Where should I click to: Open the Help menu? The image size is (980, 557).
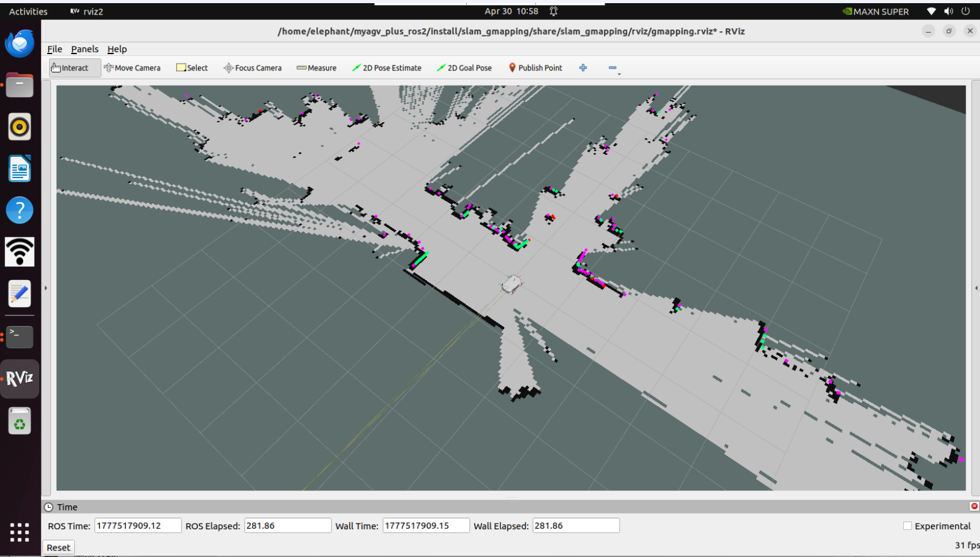click(117, 49)
